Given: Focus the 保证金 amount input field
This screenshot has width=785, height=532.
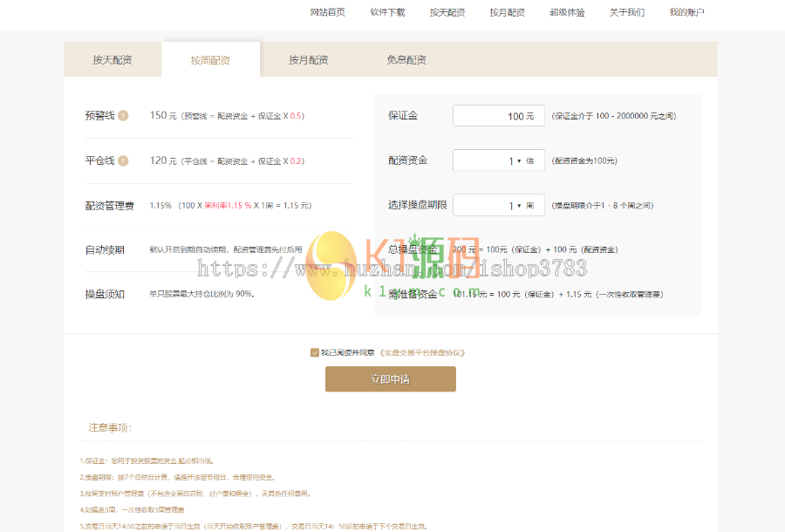Looking at the screenshot, I should coord(499,116).
